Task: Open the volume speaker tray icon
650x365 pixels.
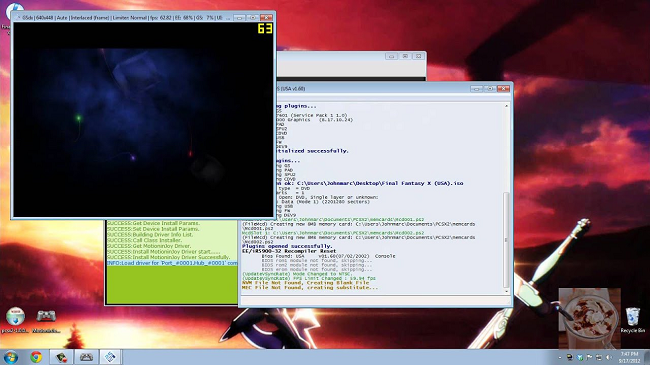Action: [609, 358]
